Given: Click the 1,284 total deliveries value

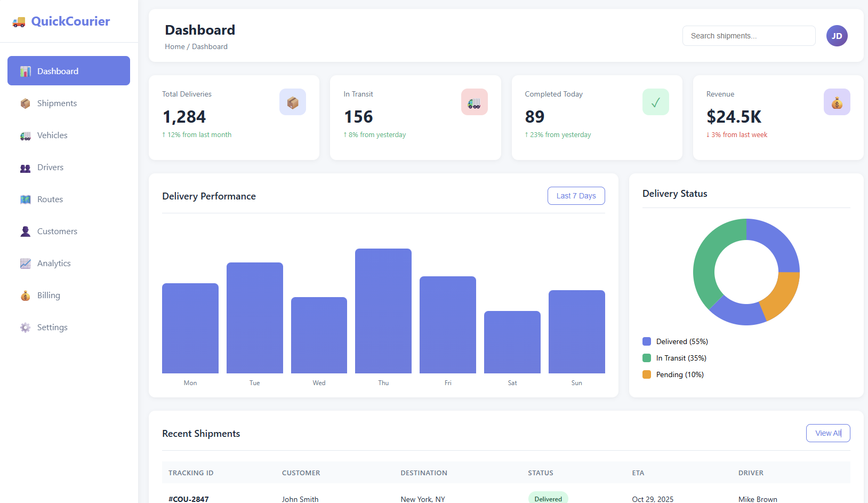Looking at the screenshot, I should (184, 116).
